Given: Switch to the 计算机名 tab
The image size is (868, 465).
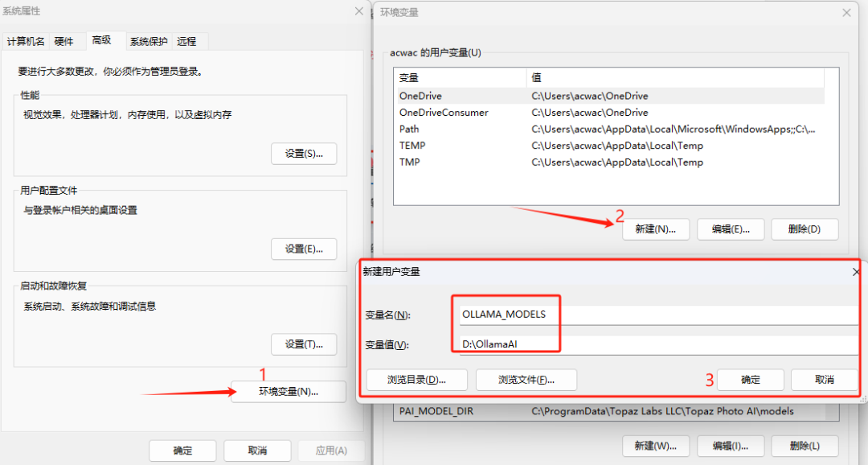Looking at the screenshot, I should 26,41.
